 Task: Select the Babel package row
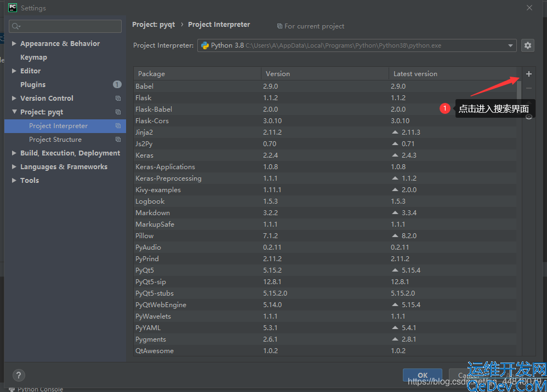(325, 86)
